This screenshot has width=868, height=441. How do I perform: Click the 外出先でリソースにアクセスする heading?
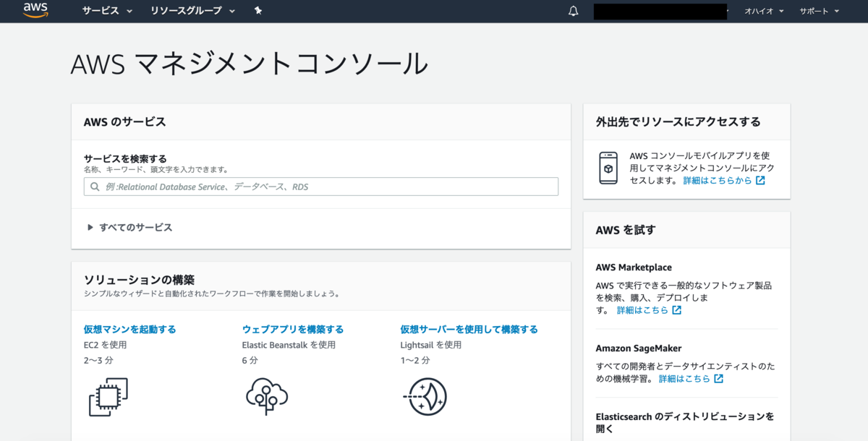[678, 122]
